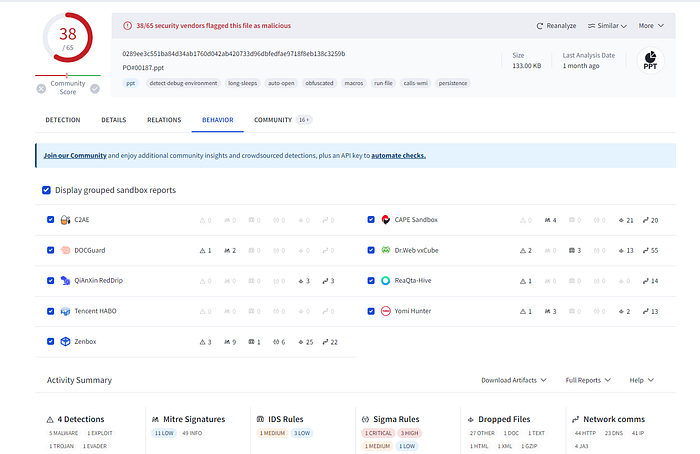
Task: Click the auto-open tag
Action: (x=281, y=83)
